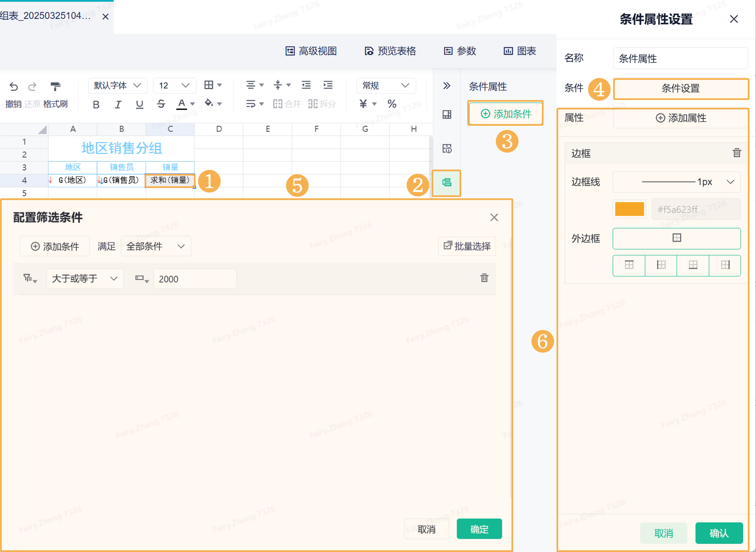Screen dimensions: 756x552
Task: Split cells with the 拆分 button
Action: (x=322, y=104)
